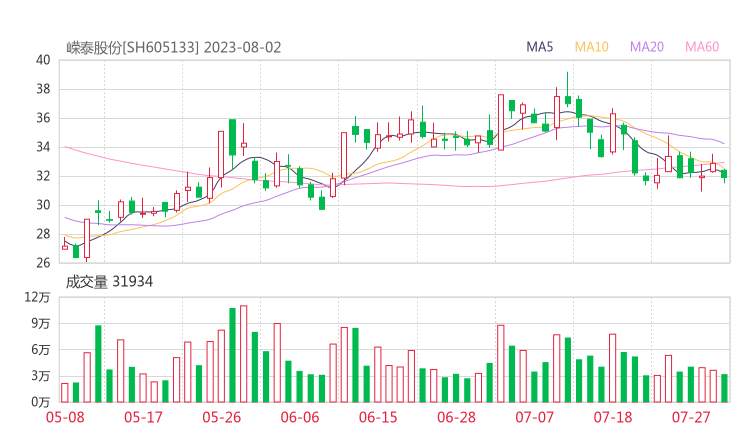Select the 06-15 date axis label

tap(378, 417)
